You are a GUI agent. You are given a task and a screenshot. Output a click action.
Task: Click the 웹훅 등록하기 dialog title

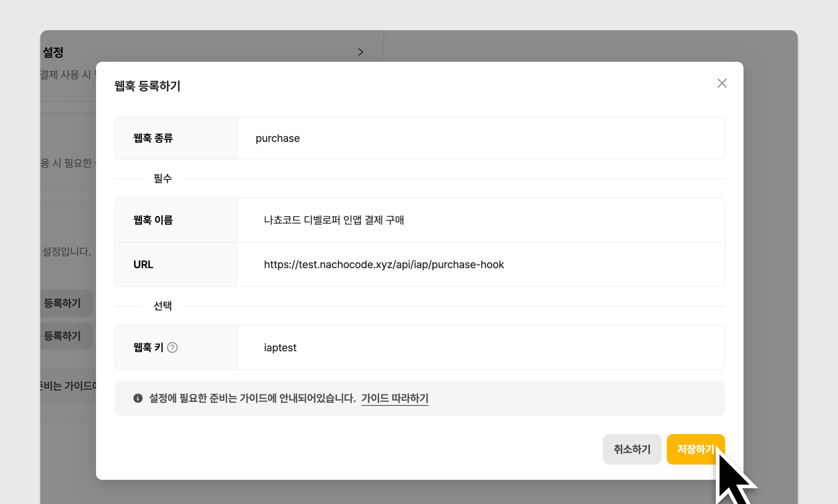[x=147, y=86]
